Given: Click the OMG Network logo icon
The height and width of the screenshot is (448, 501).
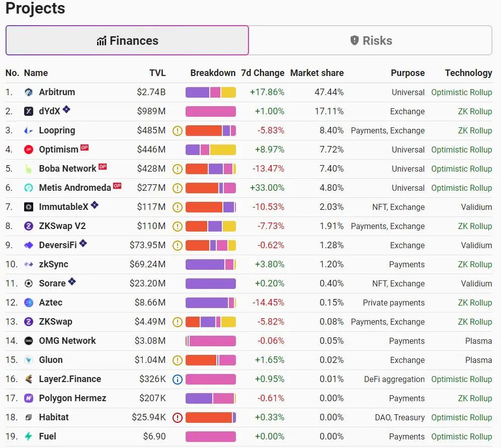Looking at the screenshot, I should 29,341.
